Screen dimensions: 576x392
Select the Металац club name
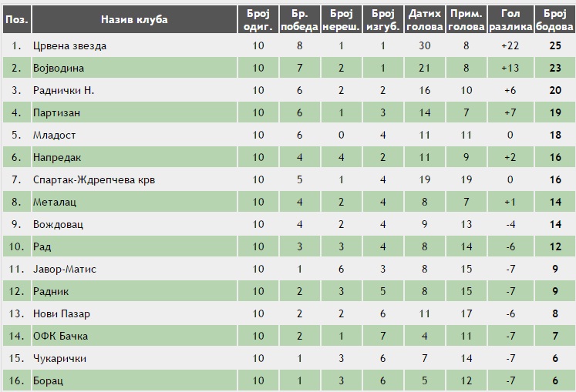click(x=55, y=202)
